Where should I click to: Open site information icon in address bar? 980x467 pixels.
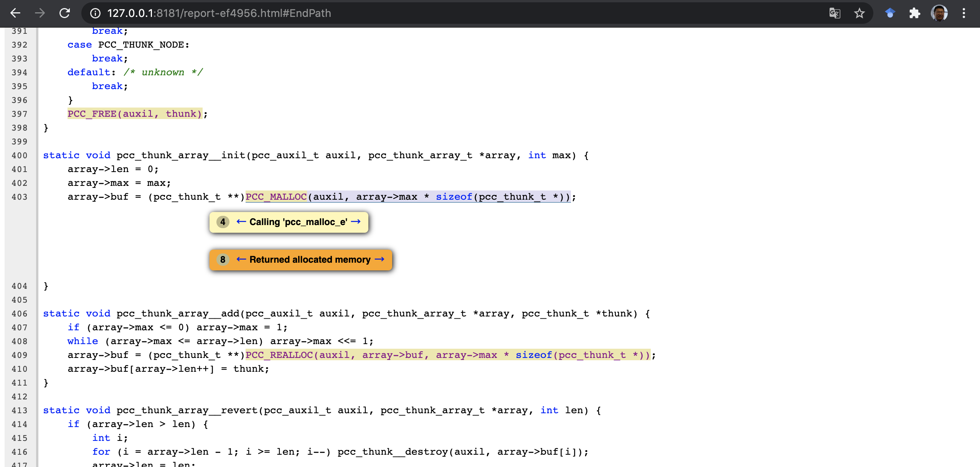(x=95, y=13)
